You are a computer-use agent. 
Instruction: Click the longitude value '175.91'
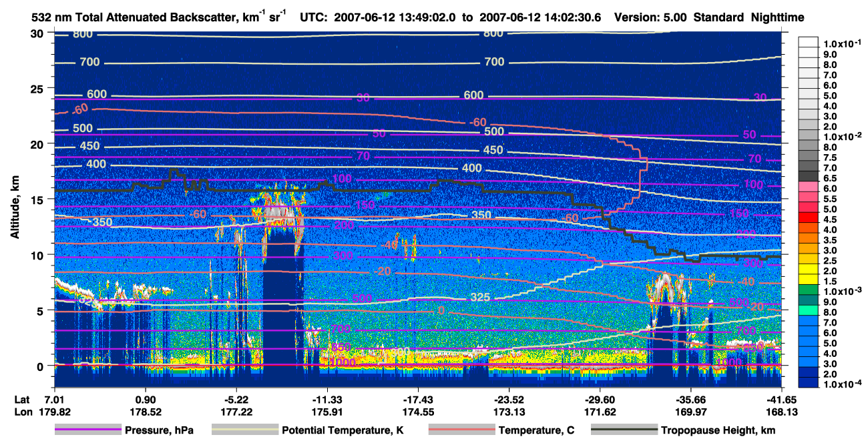click(x=327, y=412)
